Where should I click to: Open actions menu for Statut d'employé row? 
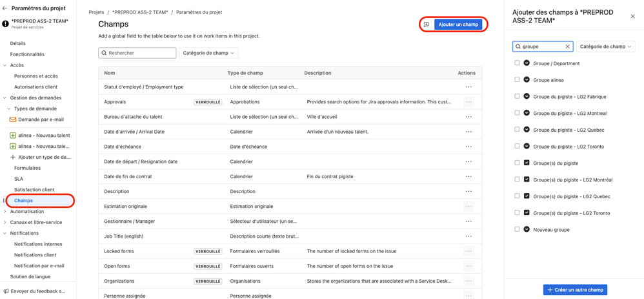(x=468, y=87)
